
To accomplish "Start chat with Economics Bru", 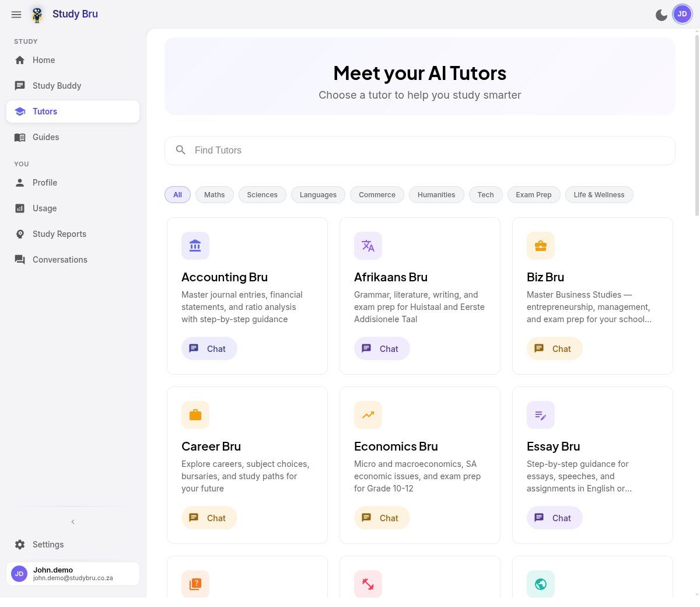I will (x=382, y=518).
